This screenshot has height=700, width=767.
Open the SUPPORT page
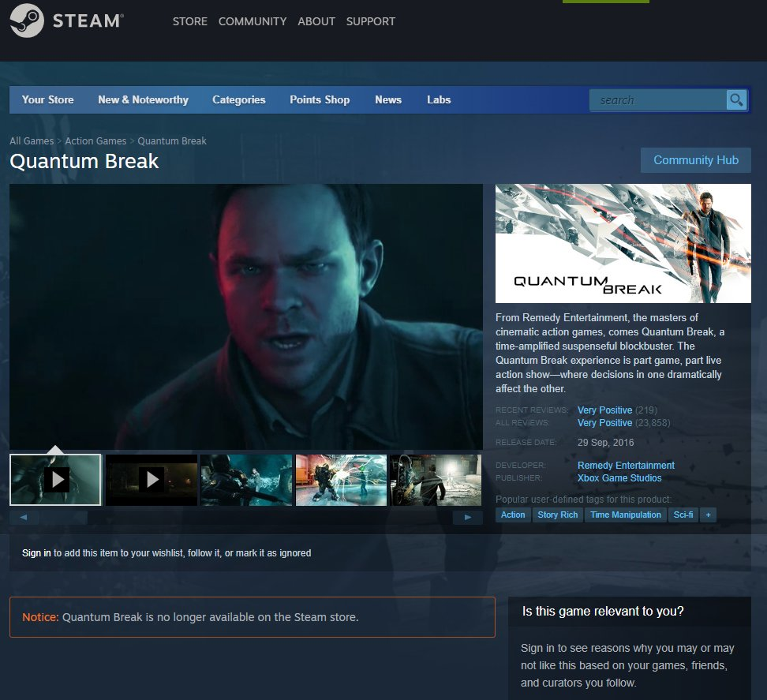pos(371,21)
